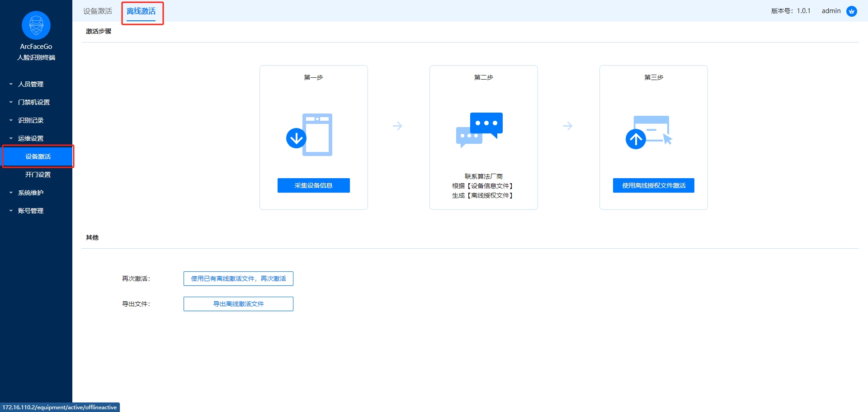Click the 联系算法厂商 instruction text

pyautogui.click(x=484, y=176)
